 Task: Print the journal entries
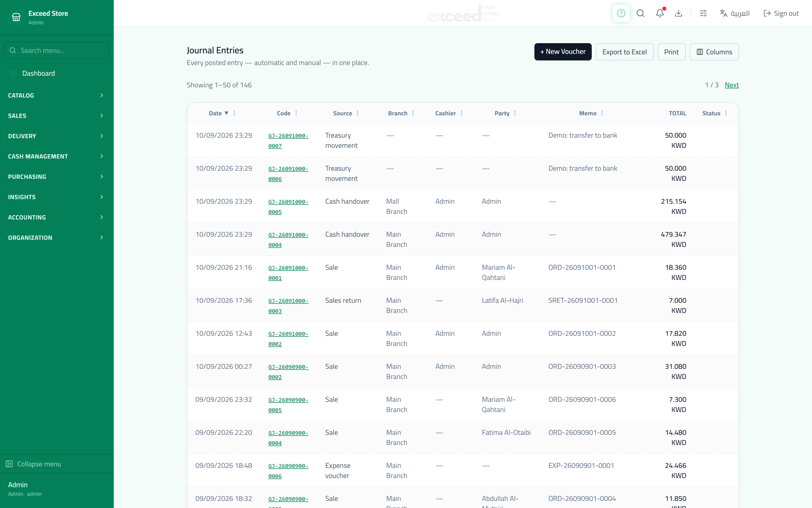671,52
